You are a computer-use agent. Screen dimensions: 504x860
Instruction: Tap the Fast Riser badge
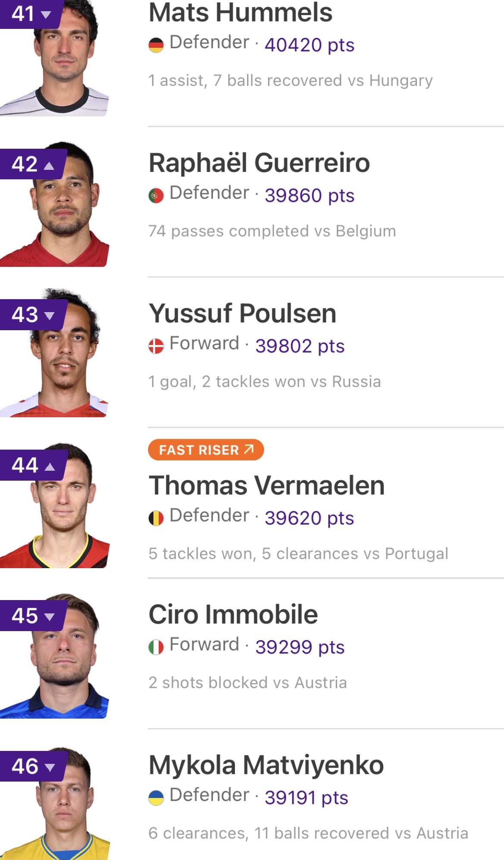206,450
